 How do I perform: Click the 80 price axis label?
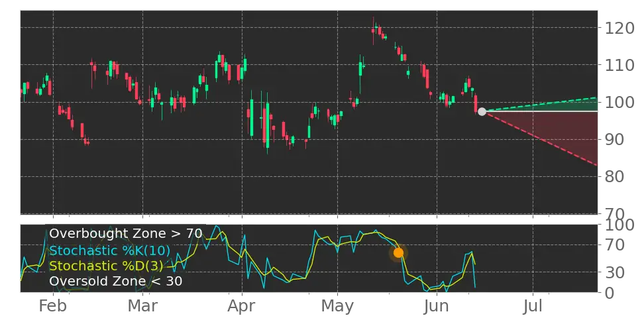pos(614,177)
